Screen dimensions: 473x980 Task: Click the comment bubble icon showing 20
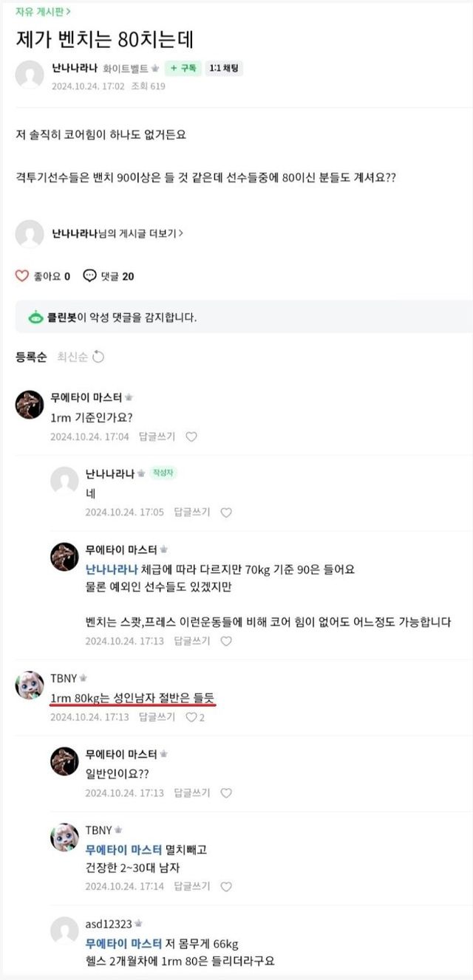pos(89,276)
